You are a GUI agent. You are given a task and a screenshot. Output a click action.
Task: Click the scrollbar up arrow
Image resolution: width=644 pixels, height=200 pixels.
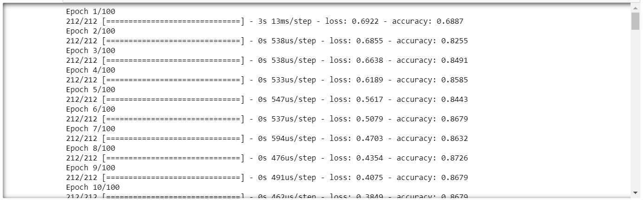pyautogui.click(x=635, y=7)
